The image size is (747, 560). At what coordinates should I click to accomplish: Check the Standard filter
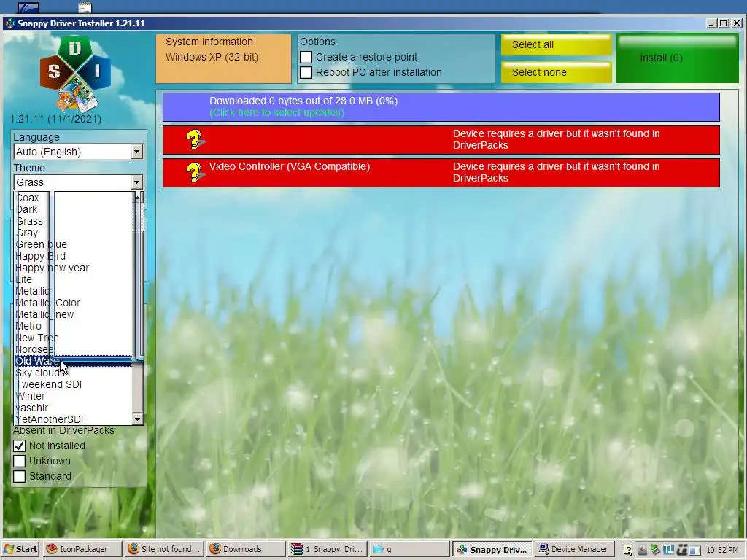(x=19, y=476)
